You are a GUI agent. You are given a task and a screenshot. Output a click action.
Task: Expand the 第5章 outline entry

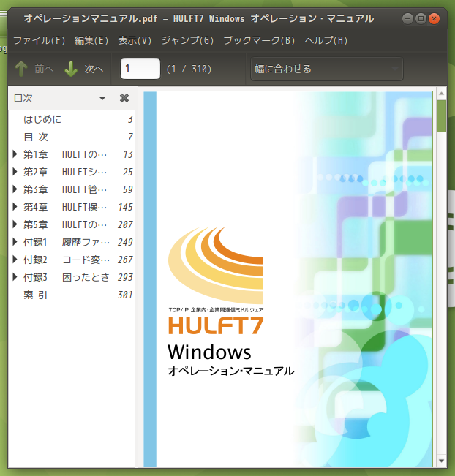15,224
